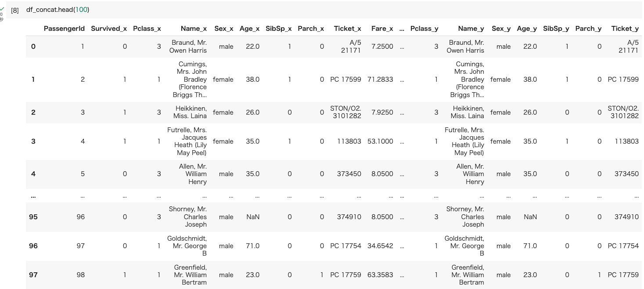The height and width of the screenshot is (289, 644).
Task: Click the cell number [8] label
Action: [15, 10]
